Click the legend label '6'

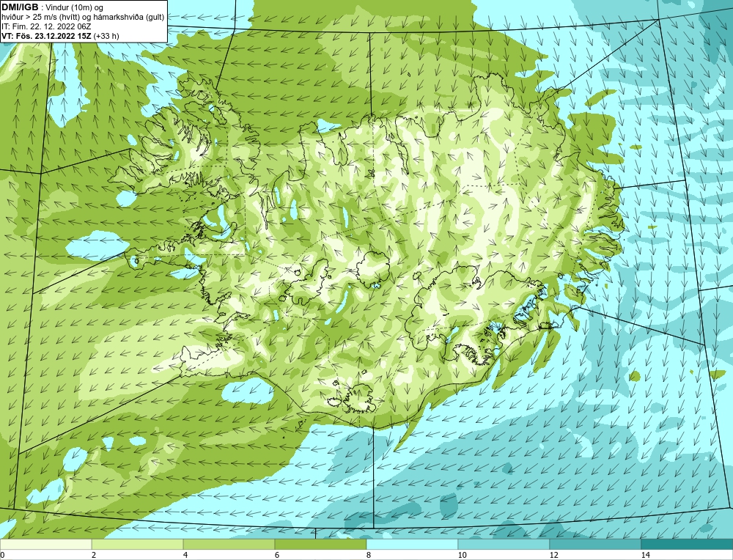(277, 555)
